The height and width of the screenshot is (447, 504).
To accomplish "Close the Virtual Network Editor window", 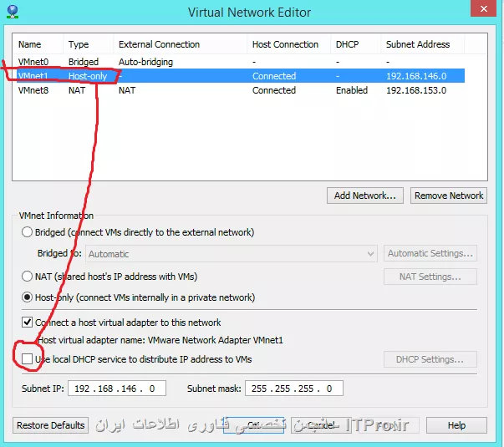I will tap(483, 8).
